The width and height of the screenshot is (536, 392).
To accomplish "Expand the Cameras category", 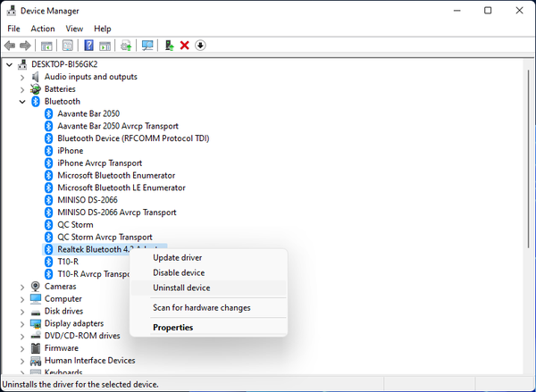I will pyautogui.click(x=22, y=287).
